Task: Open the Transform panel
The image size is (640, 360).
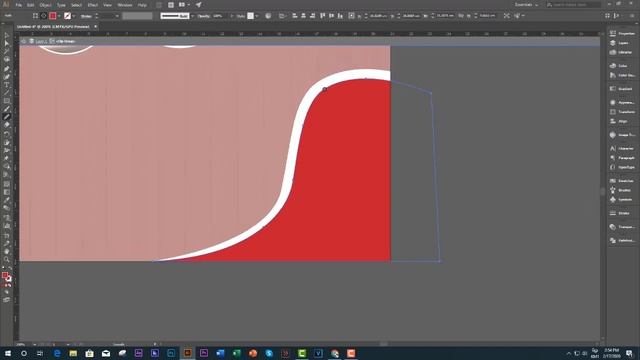Action: pyautogui.click(x=622, y=112)
